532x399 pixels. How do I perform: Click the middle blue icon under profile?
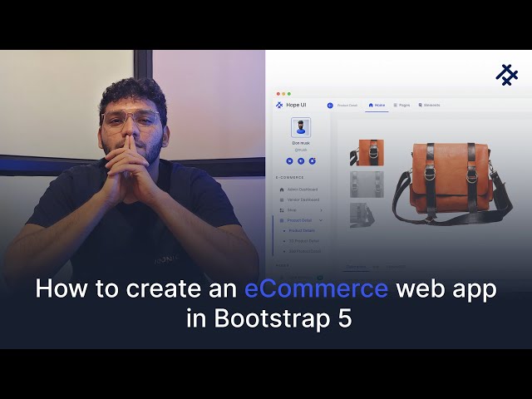(301, 161)
